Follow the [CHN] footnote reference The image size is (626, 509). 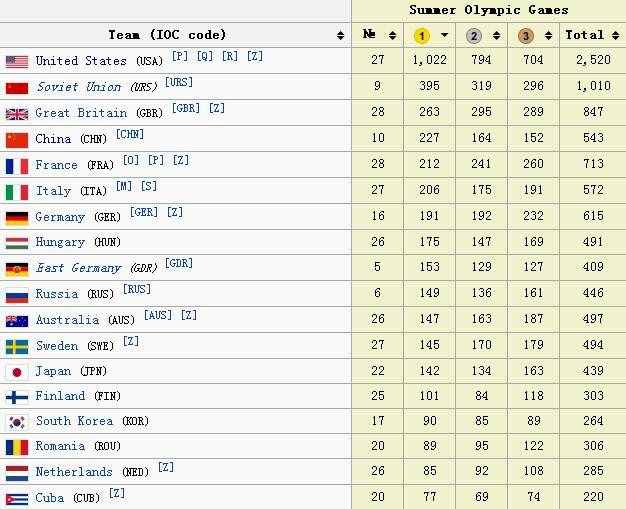coord(130,134)
